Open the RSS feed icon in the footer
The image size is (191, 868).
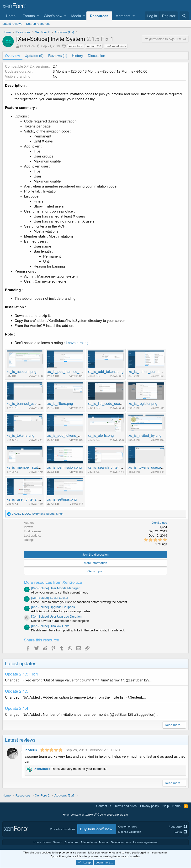[186, 806]
